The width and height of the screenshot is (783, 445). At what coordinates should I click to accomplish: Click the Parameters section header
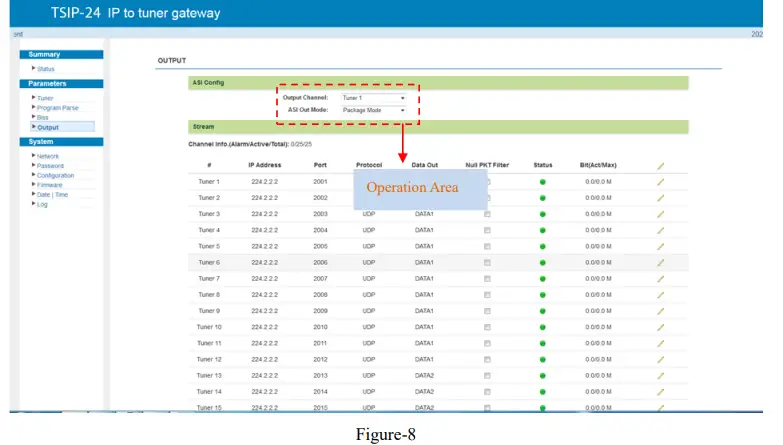click(61, 83)
